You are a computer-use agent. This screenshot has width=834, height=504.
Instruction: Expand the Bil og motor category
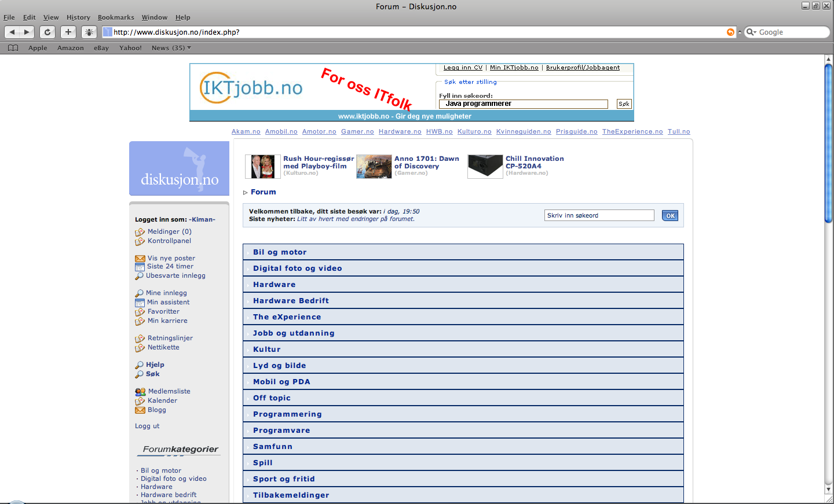point(463,252)
